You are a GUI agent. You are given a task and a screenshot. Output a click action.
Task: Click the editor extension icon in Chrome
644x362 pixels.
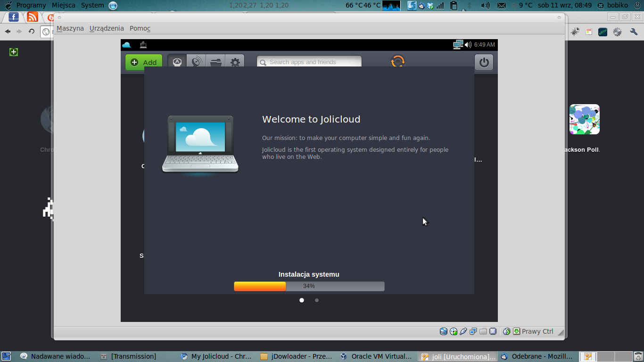603,32
